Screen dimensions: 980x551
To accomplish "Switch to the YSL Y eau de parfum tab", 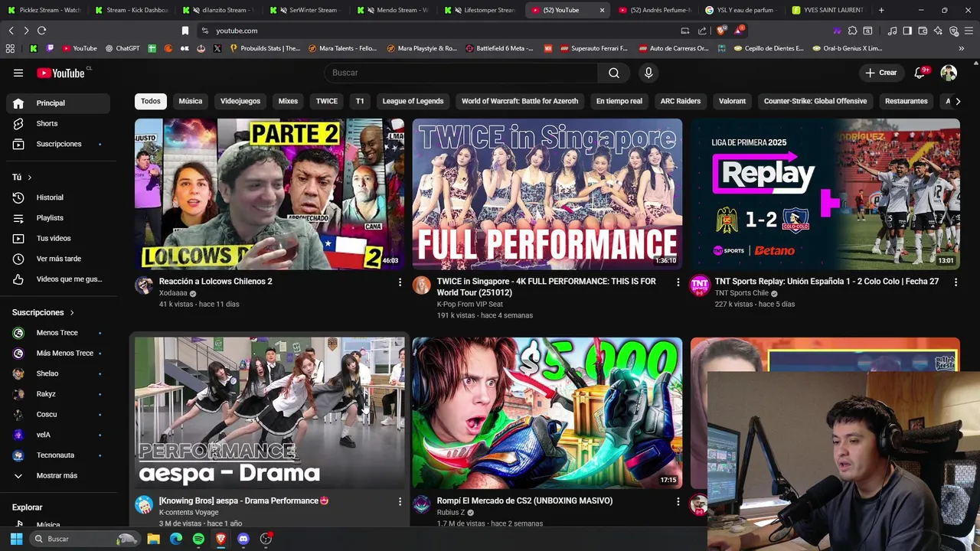I will 741,10.
